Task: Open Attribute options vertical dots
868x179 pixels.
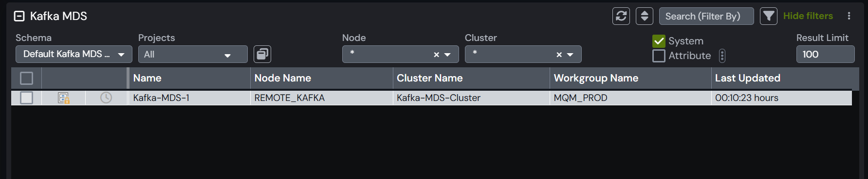Action: [722, 56]
